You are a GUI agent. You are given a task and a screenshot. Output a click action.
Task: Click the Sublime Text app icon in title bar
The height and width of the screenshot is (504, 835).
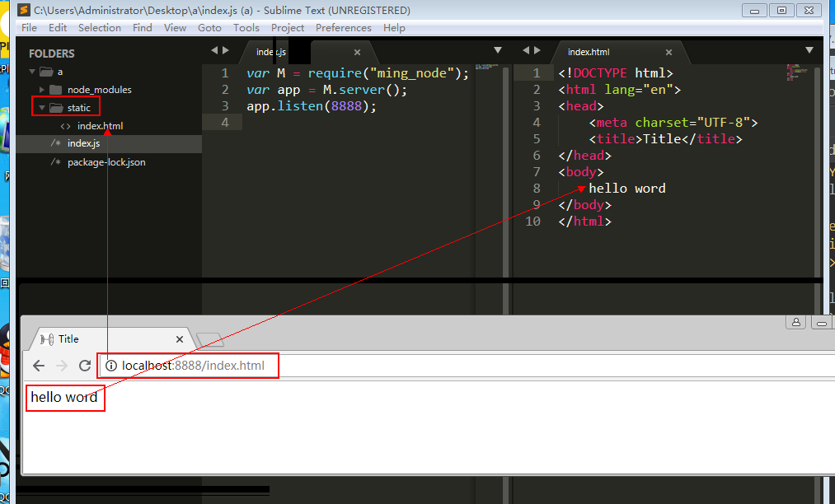(x=23, y=10)
